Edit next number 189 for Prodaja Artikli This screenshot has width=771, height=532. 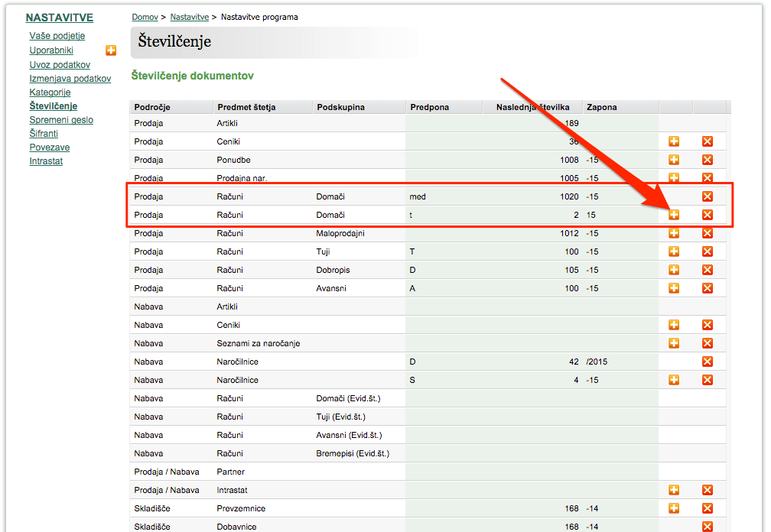point(532,123)
